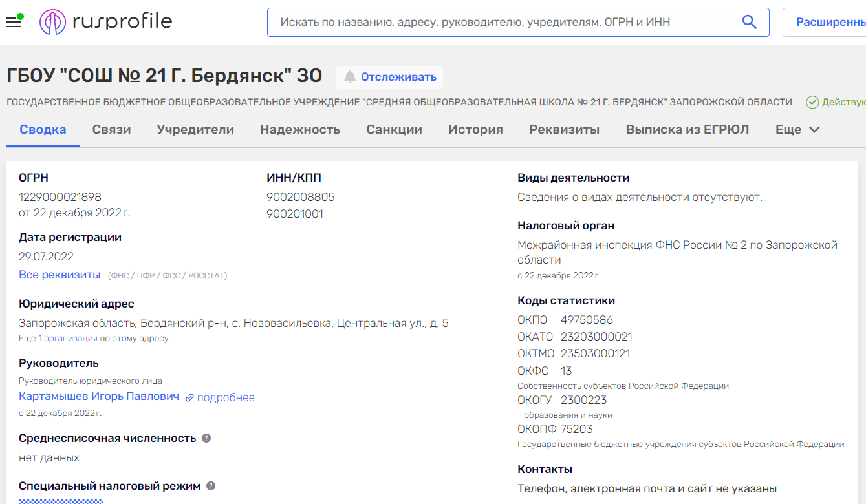Image resolution: width=866 pixels, height=504 pixels.
Task: Open Картамышев Игорь Павлович profile link
Action: (x=99, y=397)
